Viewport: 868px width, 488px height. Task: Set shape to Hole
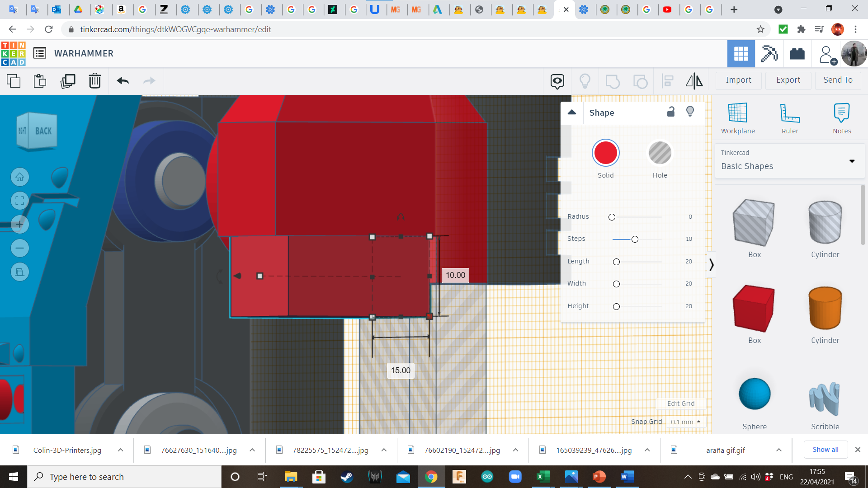[x=660, y=153]
